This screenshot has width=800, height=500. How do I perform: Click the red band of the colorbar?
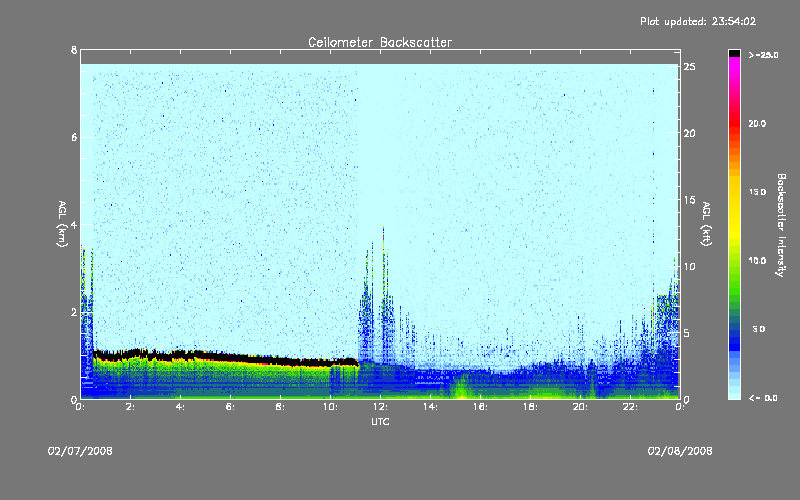[734, 122]
